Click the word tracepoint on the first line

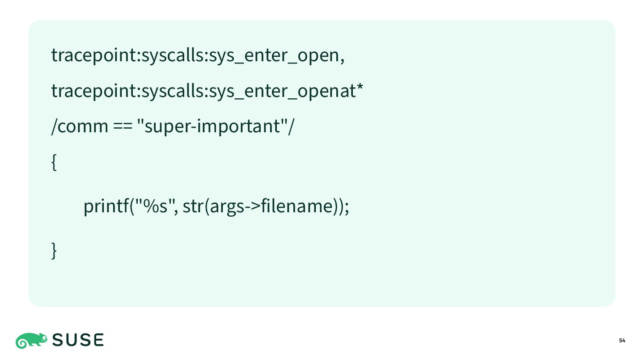pos(94,55)
